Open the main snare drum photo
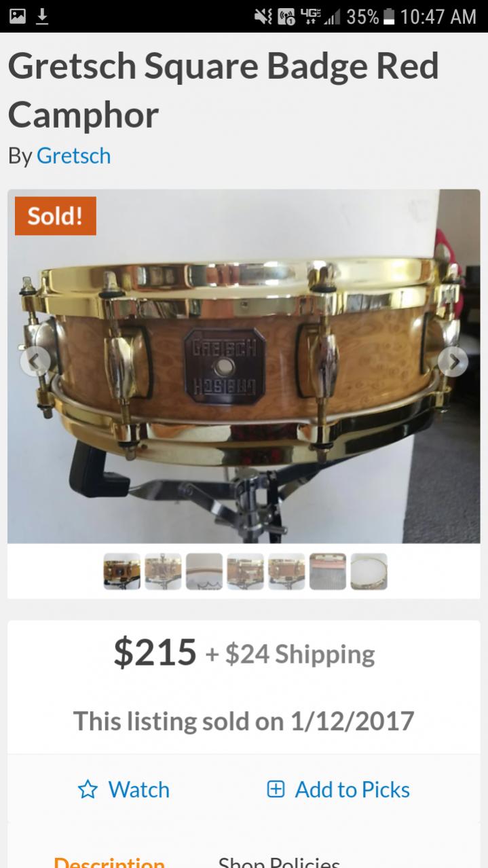This screenshot has width=488, height=868. point(244,366)
